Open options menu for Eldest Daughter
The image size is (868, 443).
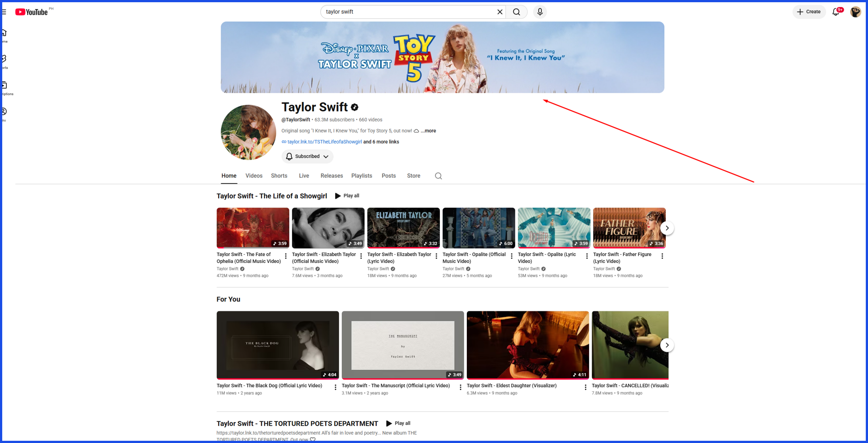coord(585,387)
